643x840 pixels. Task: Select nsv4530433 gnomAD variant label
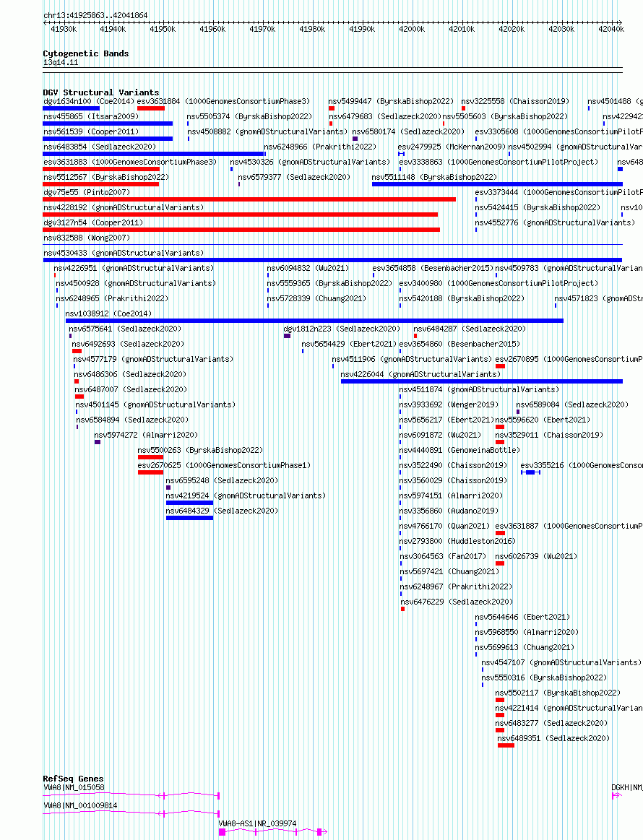pos(124,253)
